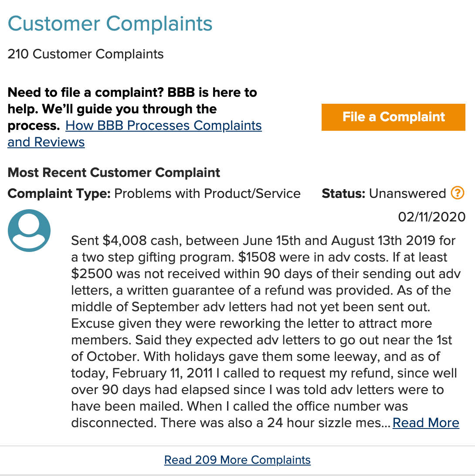Click the Status label
This screenshot has width=475, height=476.
coord(343,194)
